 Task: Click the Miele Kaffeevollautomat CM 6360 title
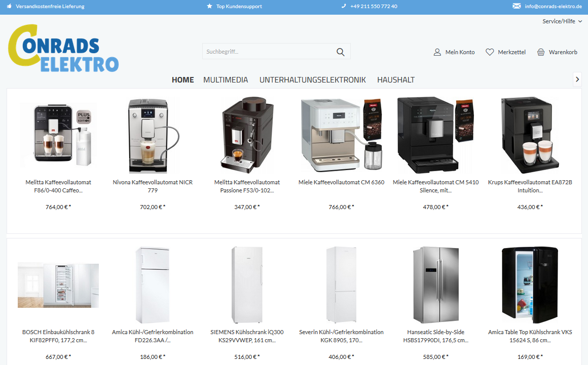[341, 182]
